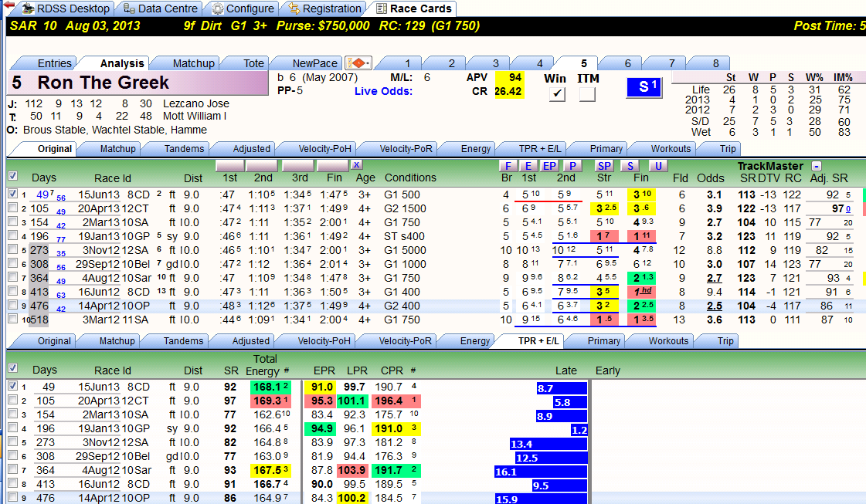Click the underlined 2.5 odds in 14Apr12 row
Screen dimensions: 866x504
(714, 306)
